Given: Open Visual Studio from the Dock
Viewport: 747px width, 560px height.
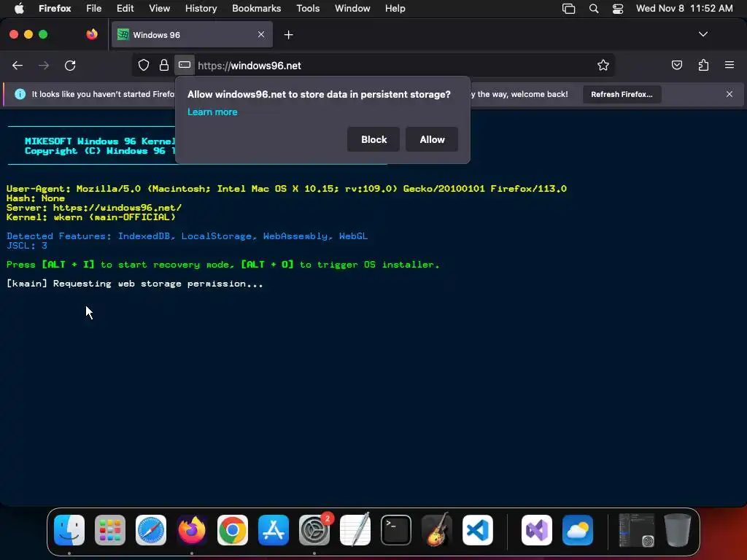Looking at the screenshot, I should 537,530.
